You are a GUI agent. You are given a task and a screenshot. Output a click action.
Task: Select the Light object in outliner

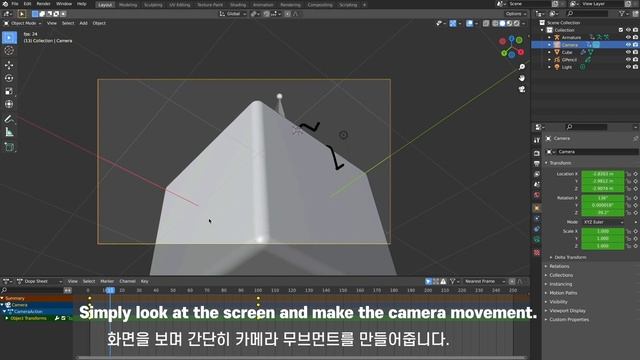point(567,67)
